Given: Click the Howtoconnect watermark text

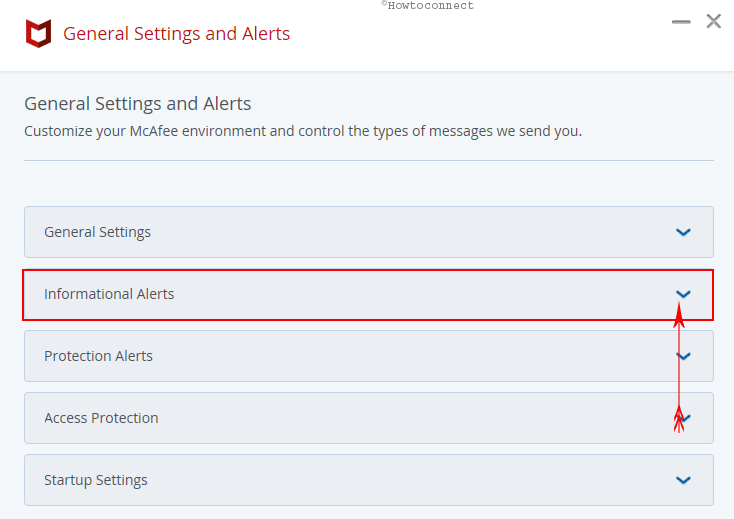Looking at the screenshot, I should coord(427,6).
